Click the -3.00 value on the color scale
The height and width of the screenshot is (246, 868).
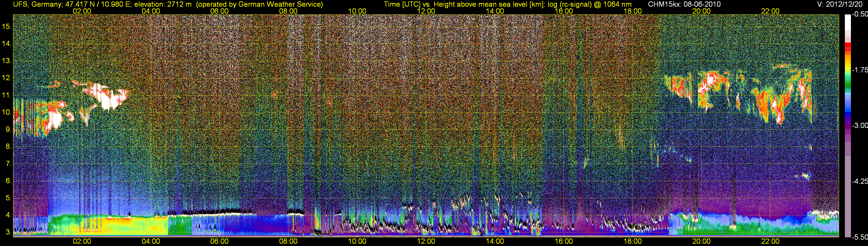click(860, 126)
